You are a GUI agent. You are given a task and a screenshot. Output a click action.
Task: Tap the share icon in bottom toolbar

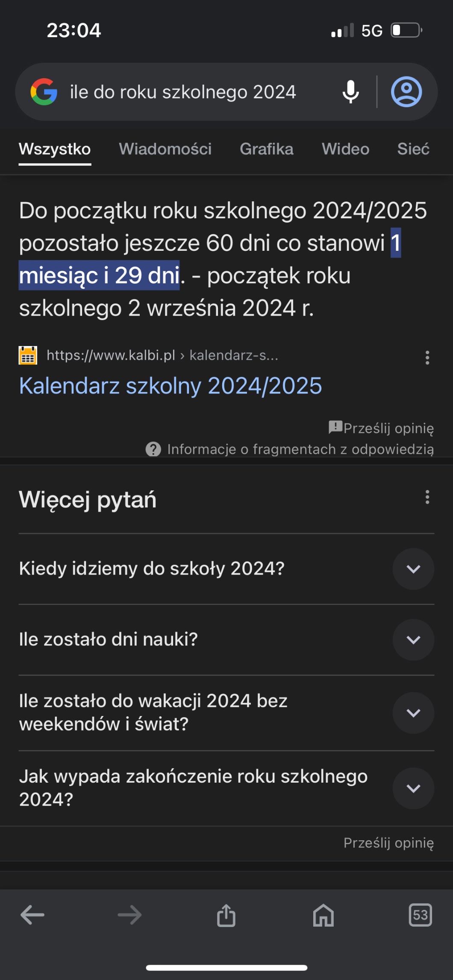226,915
